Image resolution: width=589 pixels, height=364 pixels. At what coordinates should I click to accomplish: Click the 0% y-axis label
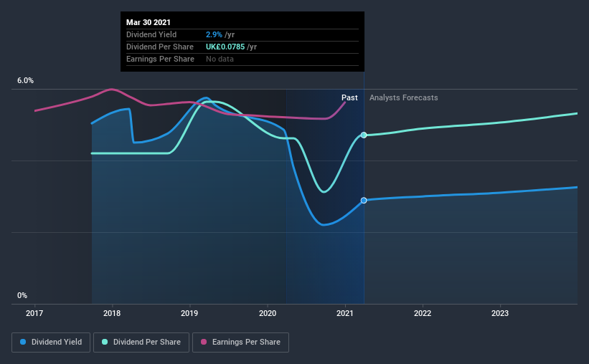pyautogui.click(x=22, y=296)
